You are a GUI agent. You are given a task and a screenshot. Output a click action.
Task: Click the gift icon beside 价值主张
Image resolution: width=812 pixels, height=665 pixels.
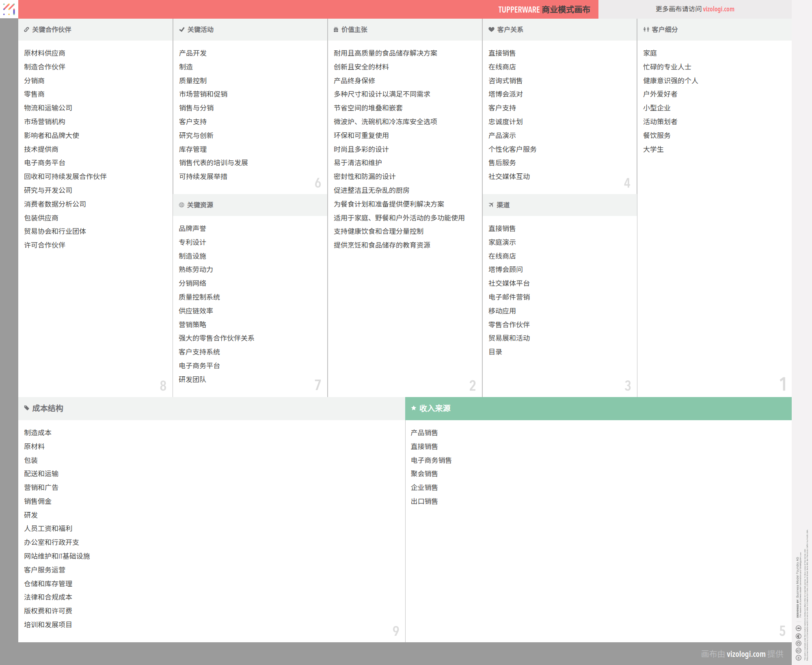336,30
